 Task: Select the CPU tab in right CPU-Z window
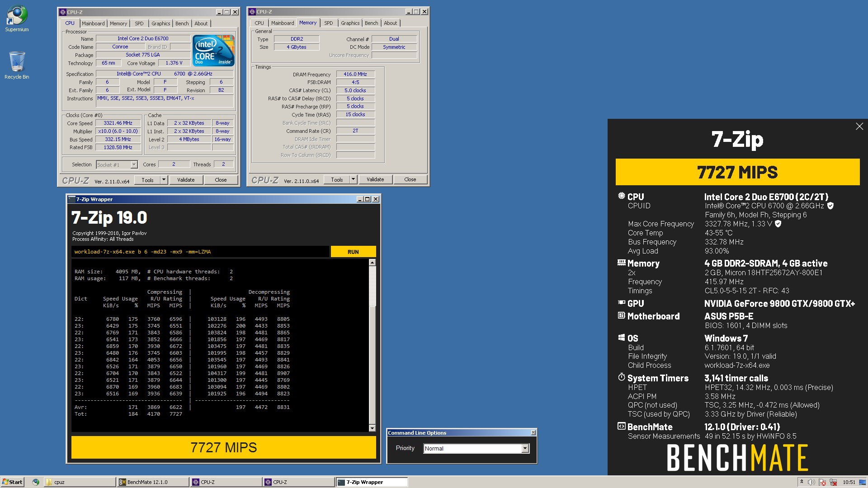tap(259, 23)
